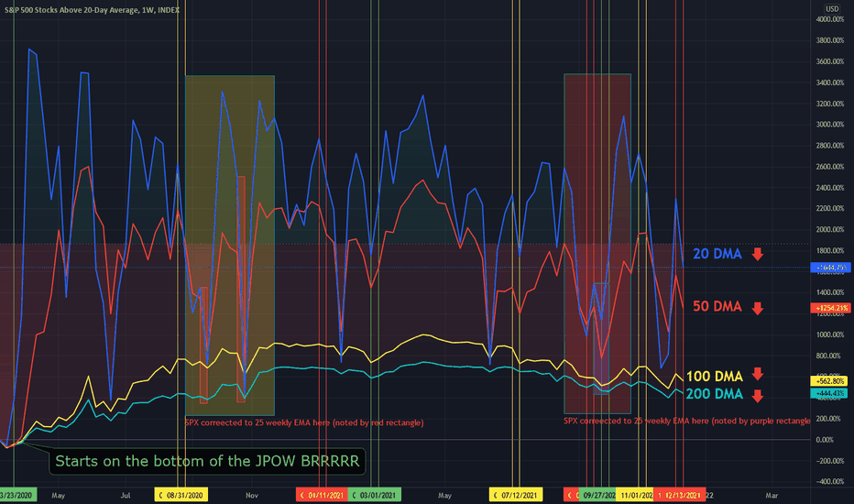
Task: Select the yellow 100 DMA text label
Action: [x=714, y=377]
